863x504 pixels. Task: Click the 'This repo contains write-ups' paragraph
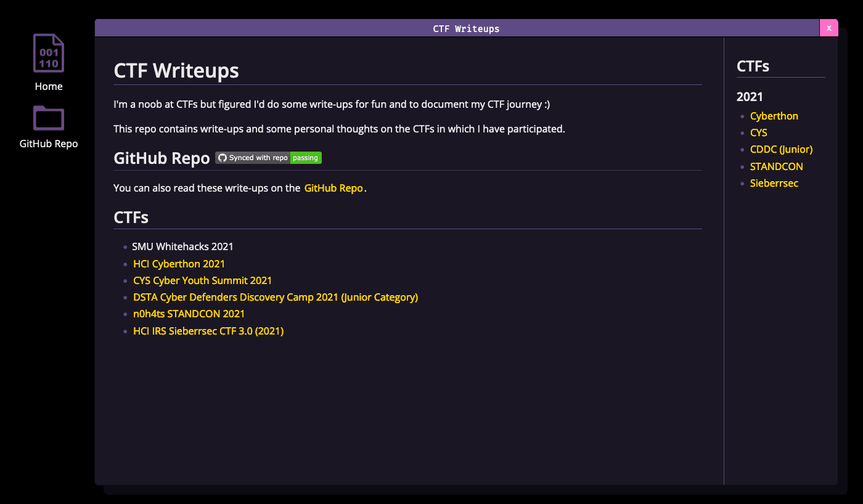coord(339,129)
